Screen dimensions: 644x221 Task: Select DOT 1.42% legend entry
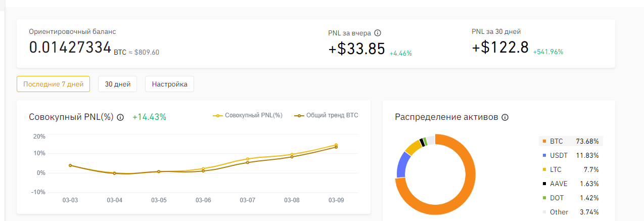(x=571, y=198)
